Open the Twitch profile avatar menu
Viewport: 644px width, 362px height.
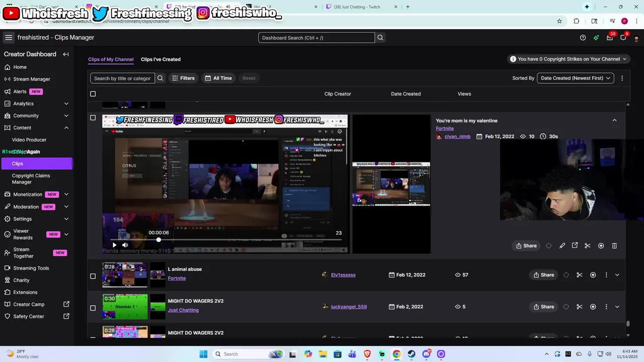[x=636, y=38]
